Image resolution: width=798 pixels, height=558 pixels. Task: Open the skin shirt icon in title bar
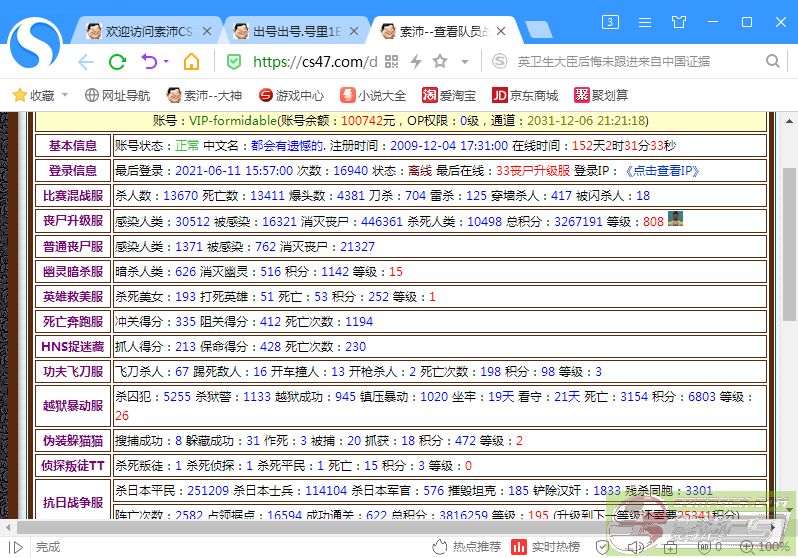click(x=679, y=21)
